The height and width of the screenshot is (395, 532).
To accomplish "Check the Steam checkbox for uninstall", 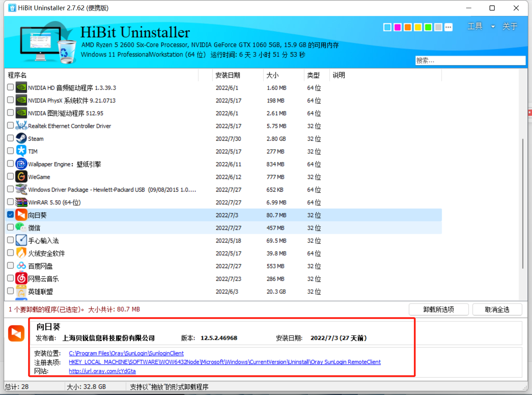I will coord(10,138).
